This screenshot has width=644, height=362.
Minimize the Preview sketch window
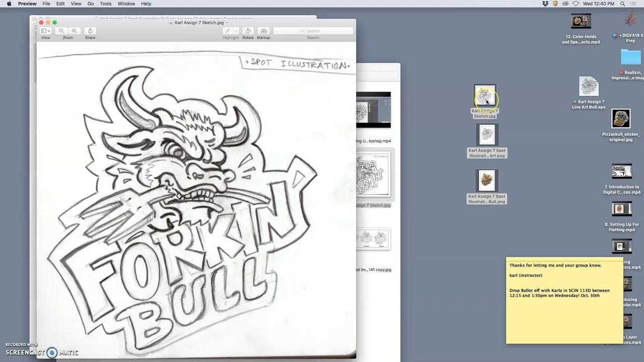(48, 23)
